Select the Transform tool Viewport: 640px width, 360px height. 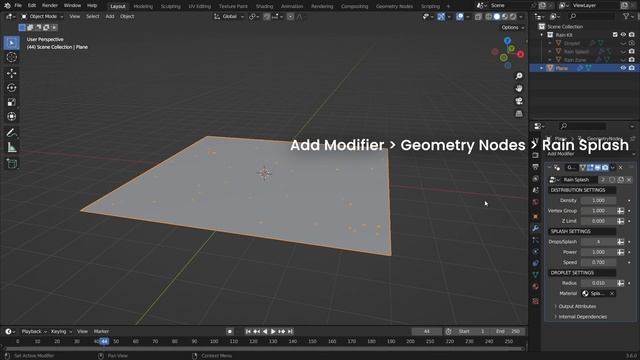[11, 116]
